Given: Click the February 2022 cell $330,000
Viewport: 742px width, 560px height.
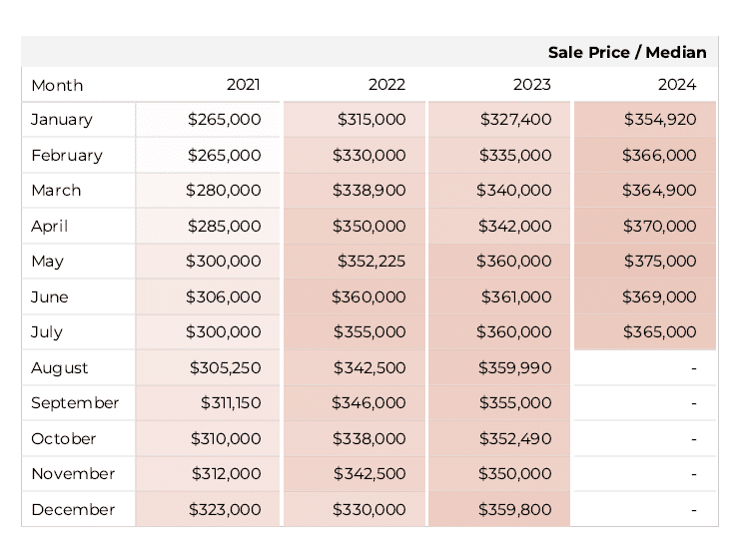Looking at the screenshot, I should (370, 155).
